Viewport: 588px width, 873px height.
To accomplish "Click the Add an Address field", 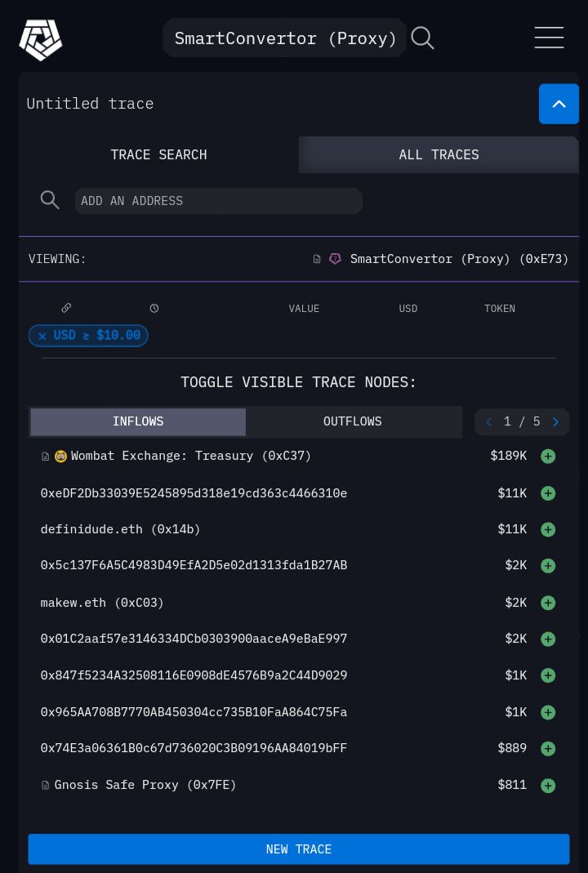I will [x=218, y=201].
